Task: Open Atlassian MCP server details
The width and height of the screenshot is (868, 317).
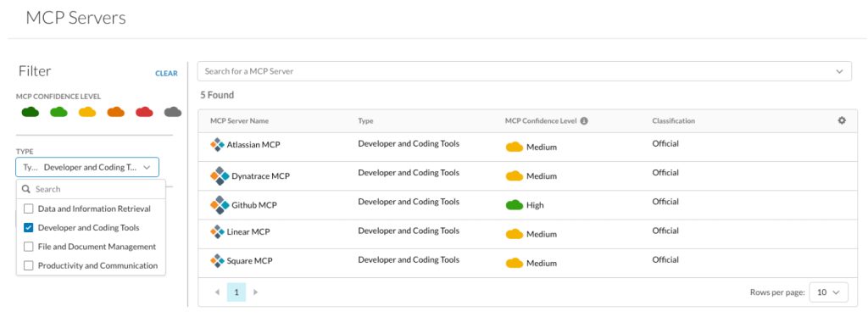Action: [x=253, y=146]
